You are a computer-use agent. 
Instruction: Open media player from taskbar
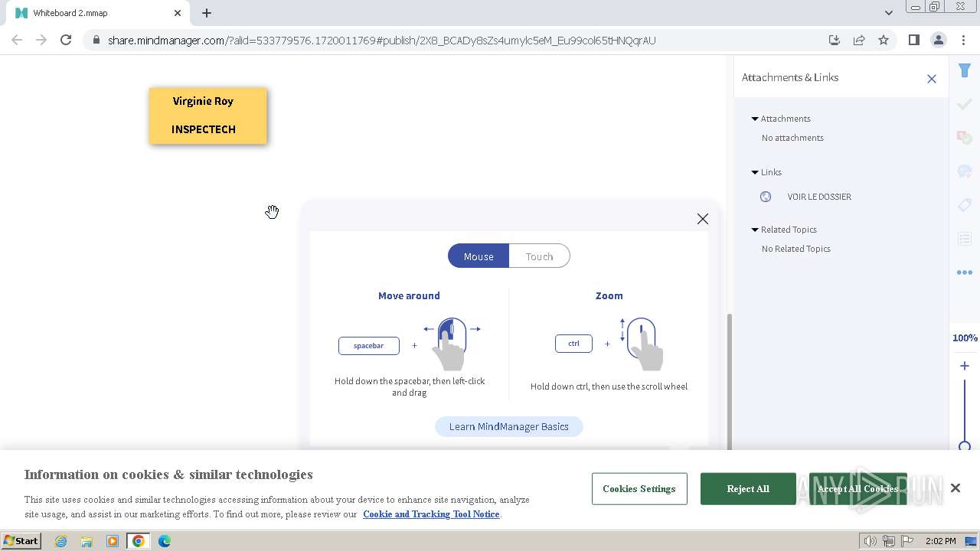(113, 541)
